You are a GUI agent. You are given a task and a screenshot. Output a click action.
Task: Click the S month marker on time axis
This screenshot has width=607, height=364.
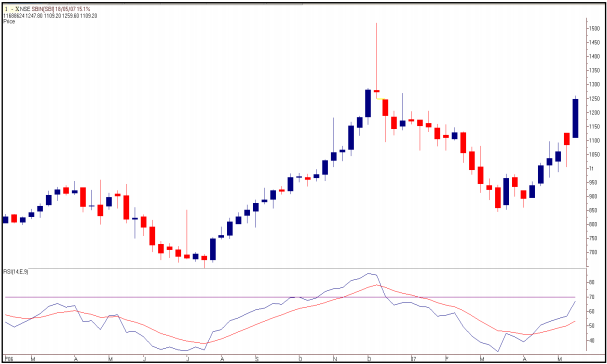257,359
